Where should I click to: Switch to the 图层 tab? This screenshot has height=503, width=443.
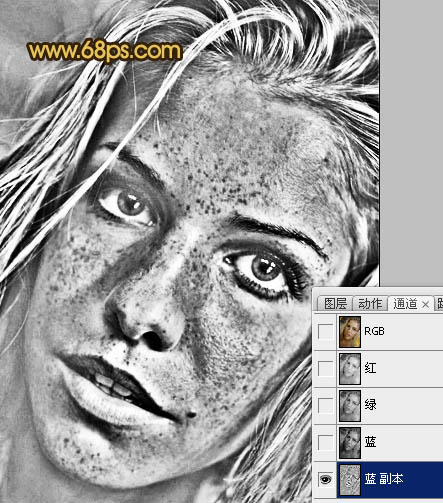click(335, 304)
